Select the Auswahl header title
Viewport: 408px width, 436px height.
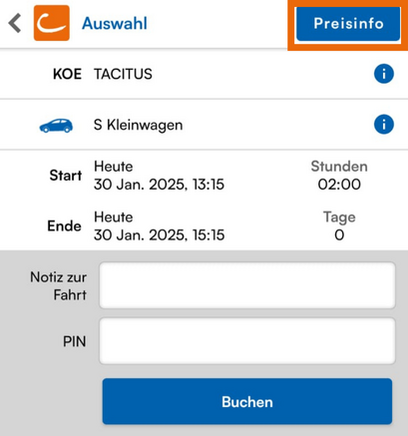point(114,23)
